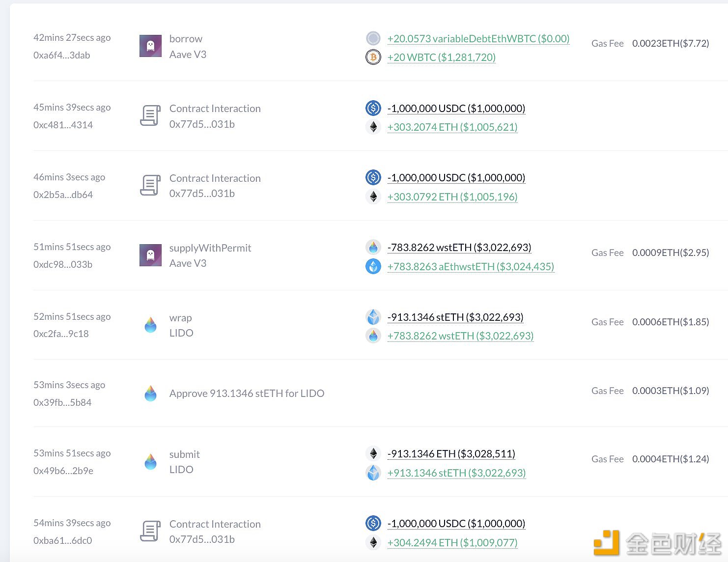This screenshot has width=728, height=562.
Task: Click gas fee 0.0009ETH($2.95)
Action: (x=671, y=253)
